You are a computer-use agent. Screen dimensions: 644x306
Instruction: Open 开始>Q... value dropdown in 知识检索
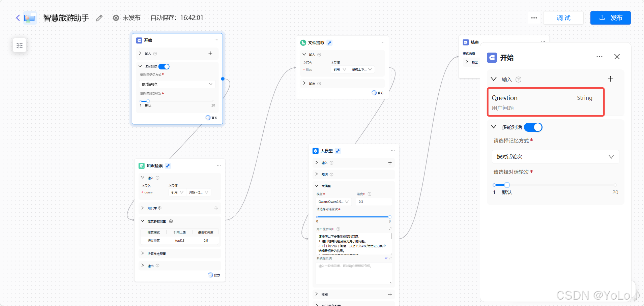coord(199,192)
